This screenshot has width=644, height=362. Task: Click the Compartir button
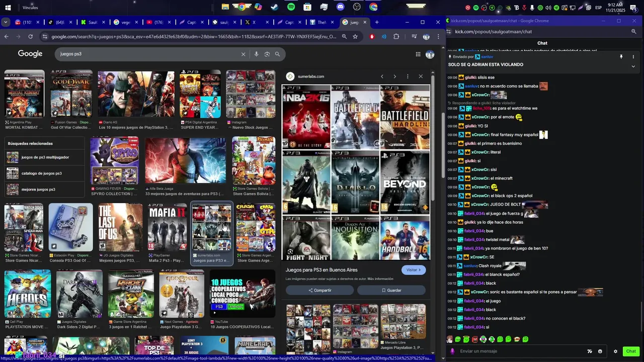click(x=320, y=290)
